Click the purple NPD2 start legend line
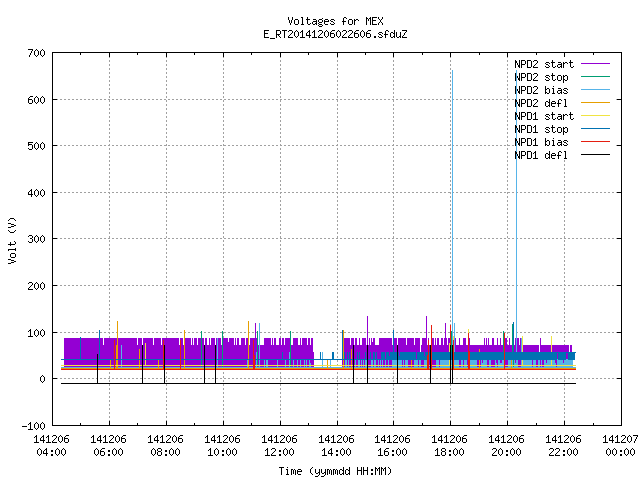This screenshot has width=640, height=480. (596, 64)
